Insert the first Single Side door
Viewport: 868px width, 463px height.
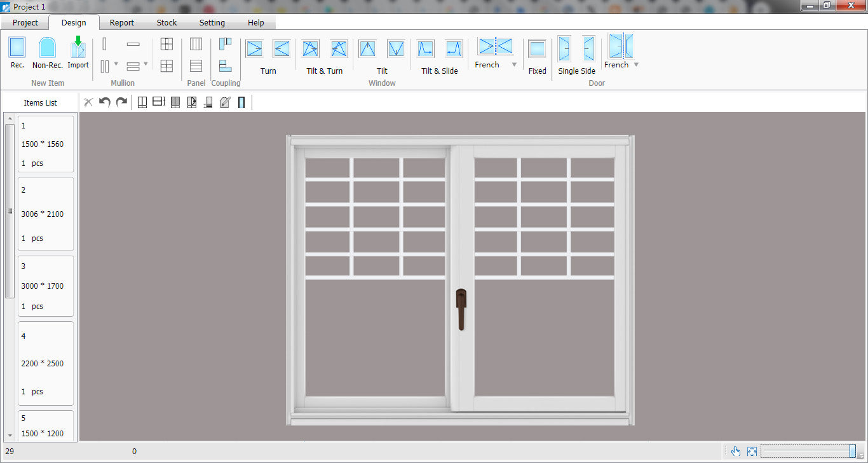tap(564, 48)
